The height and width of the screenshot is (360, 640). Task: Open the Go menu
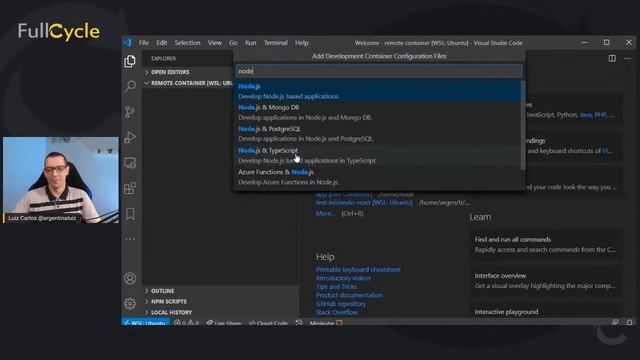(233, 43)
